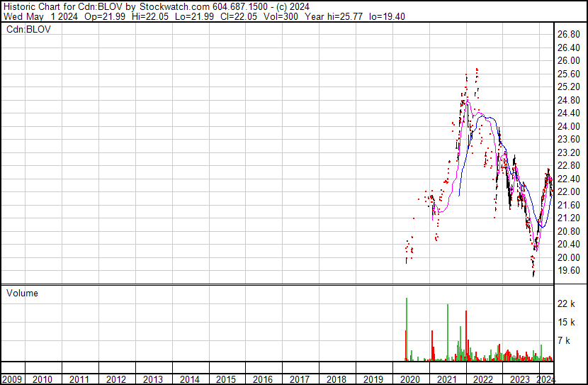Click the 19.60 price axis label
Screen dimensions: 588x385
(569, 271)
